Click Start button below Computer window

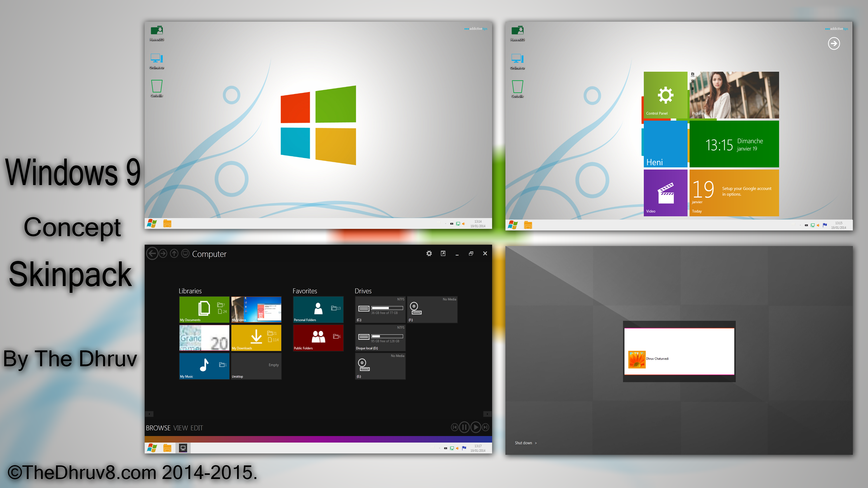(152, 448)
